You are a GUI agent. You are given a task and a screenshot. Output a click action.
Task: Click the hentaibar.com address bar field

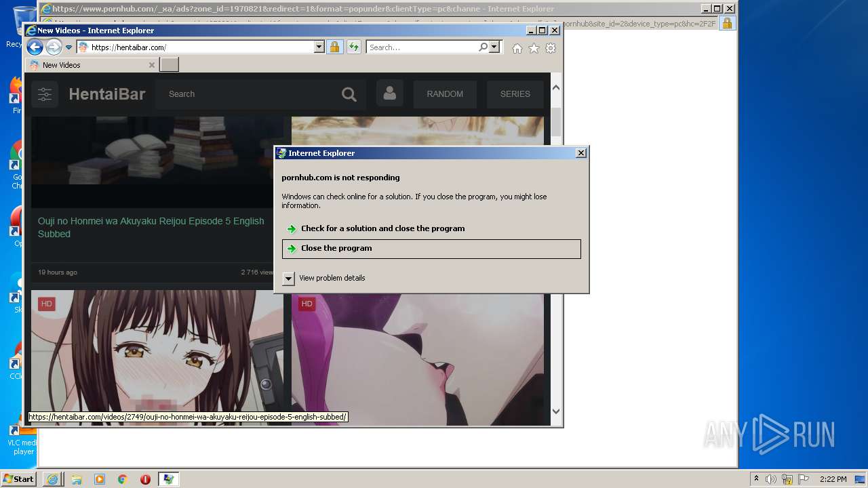tap(195, 47)
